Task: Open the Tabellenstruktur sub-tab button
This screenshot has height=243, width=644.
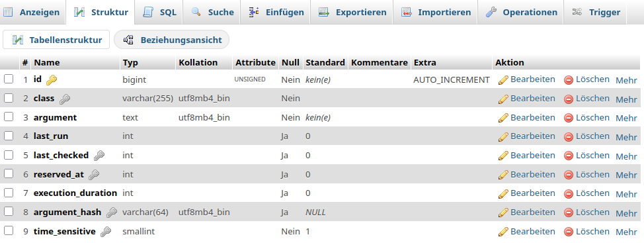Action: pos(56,40)
